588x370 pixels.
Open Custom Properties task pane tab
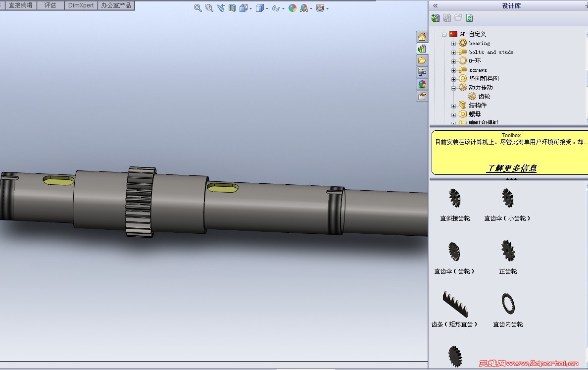422,97
